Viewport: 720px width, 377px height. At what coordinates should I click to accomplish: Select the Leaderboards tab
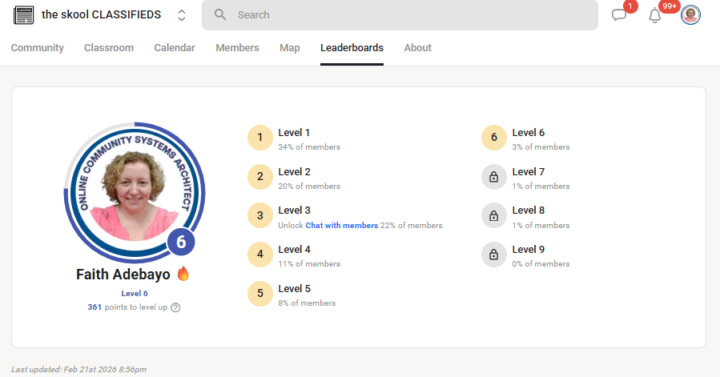point(352,48)
